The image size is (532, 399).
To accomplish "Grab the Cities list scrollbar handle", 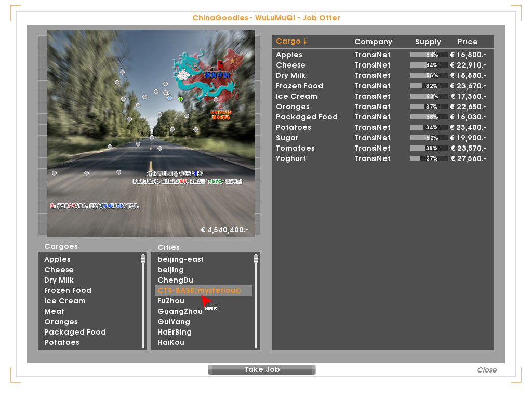I will [256, 259].
